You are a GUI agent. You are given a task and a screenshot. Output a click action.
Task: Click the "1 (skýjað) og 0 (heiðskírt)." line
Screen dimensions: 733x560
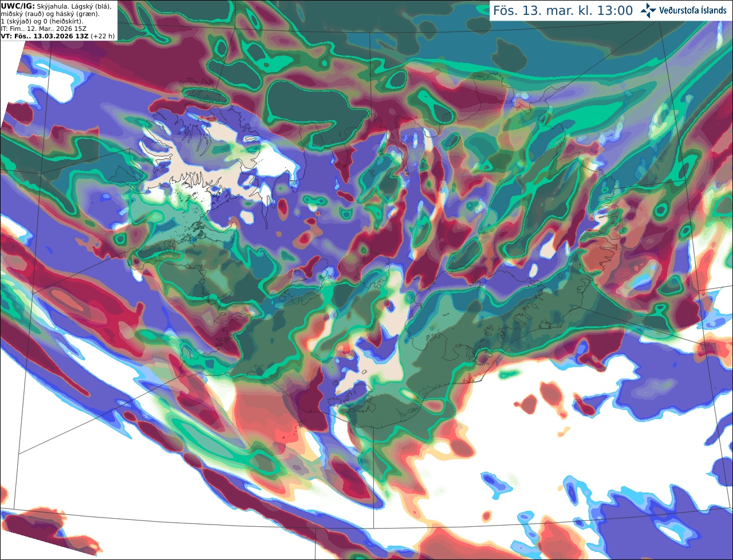(42, 21)
